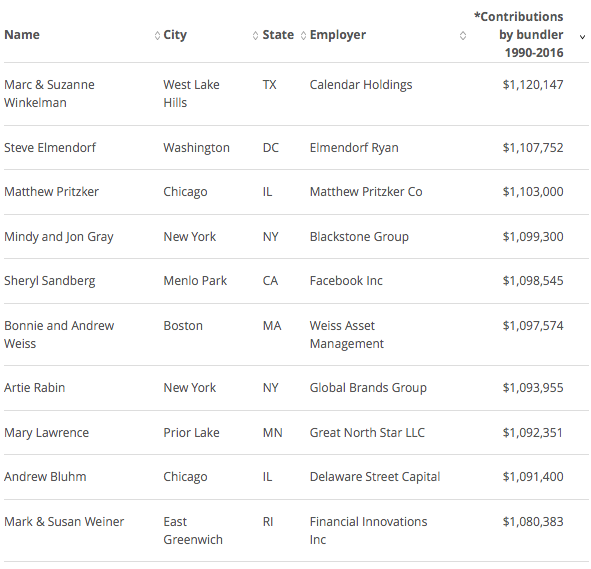Click the Name column header

(22, 35)
